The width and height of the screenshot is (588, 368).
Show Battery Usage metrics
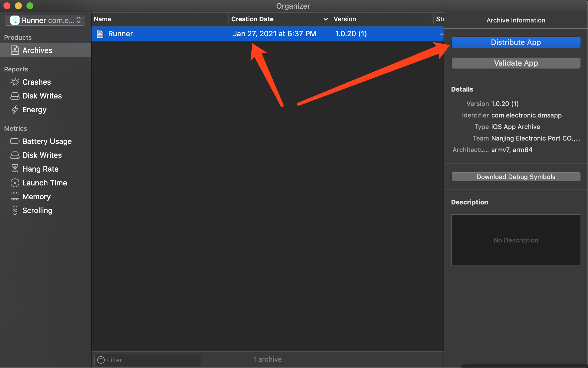(47, 141)
